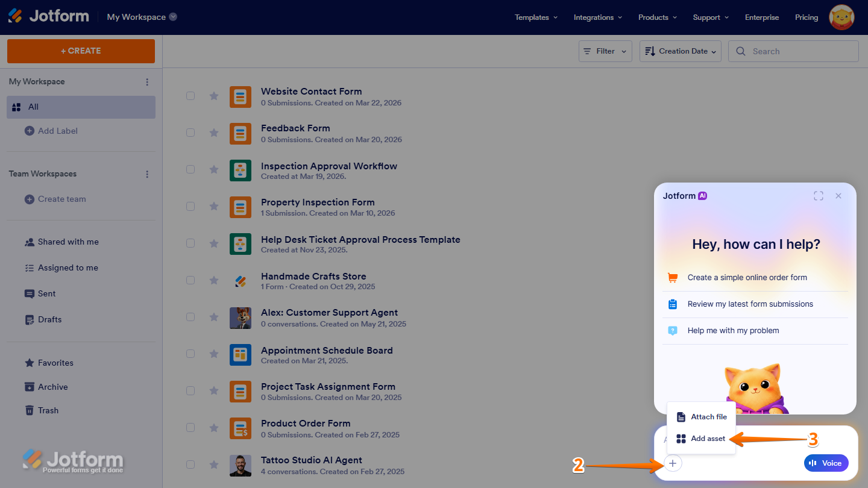Open the Creation Date sort dropdown

coord(680,51)
